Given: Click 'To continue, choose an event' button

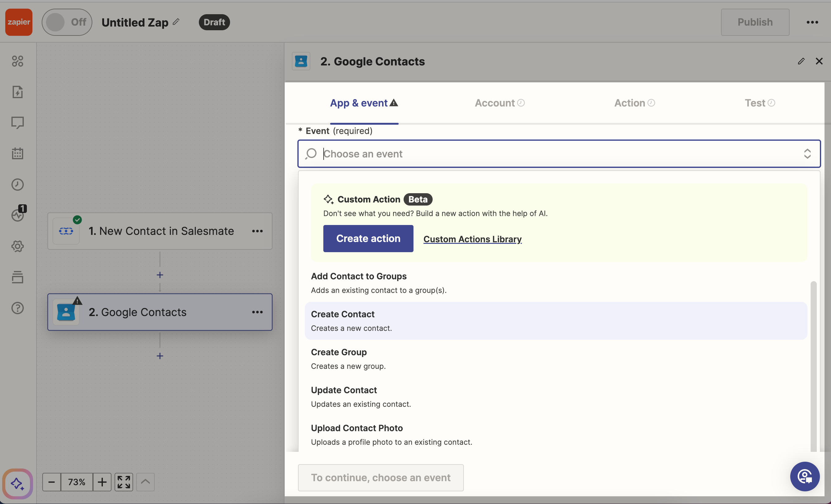Looking at the screenshot, I should pos(380,478).
